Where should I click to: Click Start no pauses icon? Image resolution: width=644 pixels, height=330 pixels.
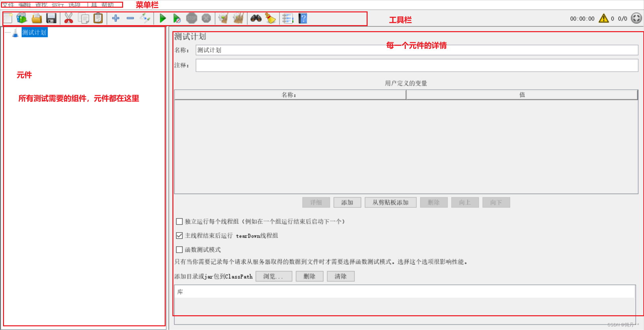click(x=177, y=18)
